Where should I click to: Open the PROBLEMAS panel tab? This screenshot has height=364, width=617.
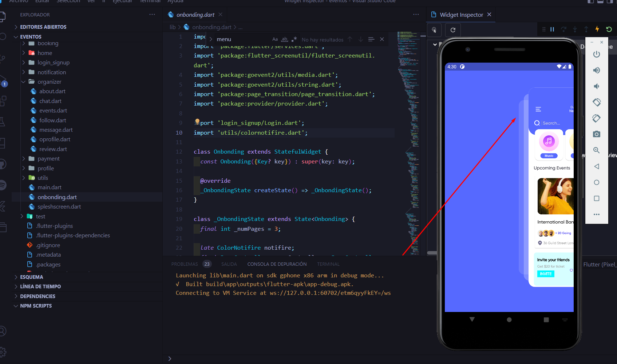[x=185, y=264]
